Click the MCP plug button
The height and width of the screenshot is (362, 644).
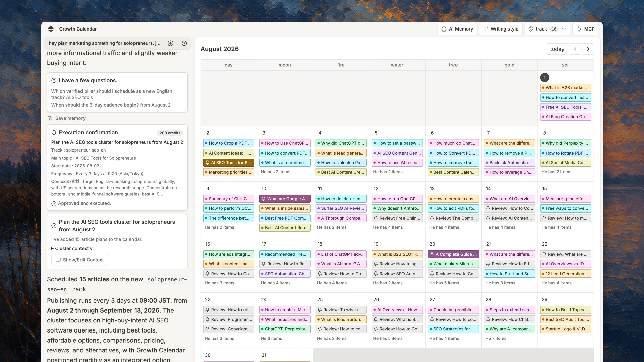coord(586,29)
